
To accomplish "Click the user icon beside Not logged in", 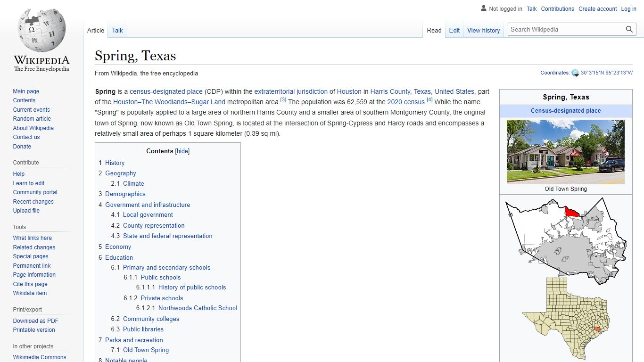I will pos(484,8).
